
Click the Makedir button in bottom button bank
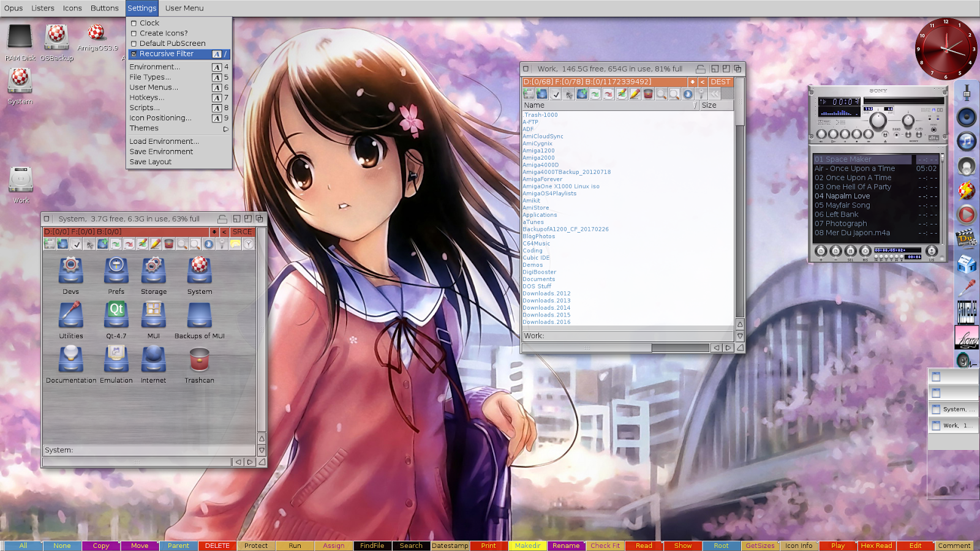527,545
